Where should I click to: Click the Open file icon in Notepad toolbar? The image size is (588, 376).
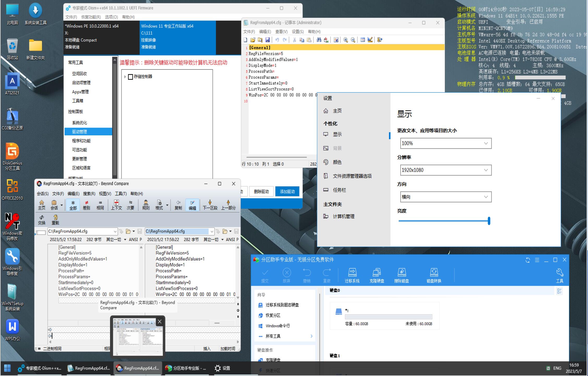tap(253, 40)
